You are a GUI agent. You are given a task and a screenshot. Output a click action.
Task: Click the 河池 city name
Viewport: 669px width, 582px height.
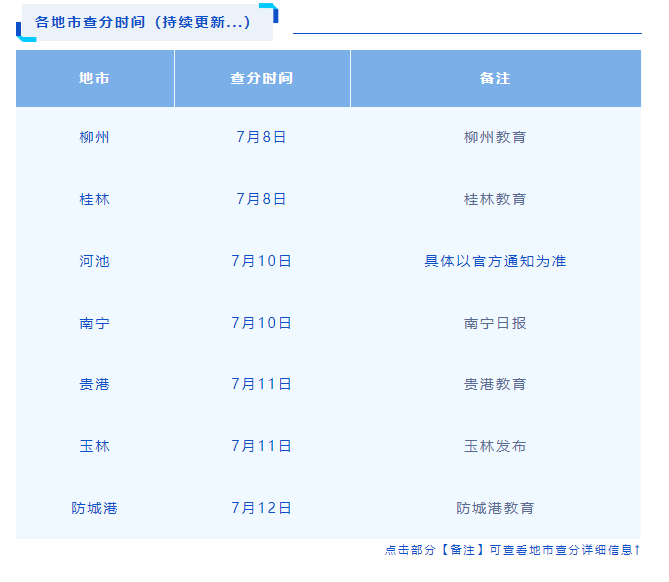[x=95, y=261]
